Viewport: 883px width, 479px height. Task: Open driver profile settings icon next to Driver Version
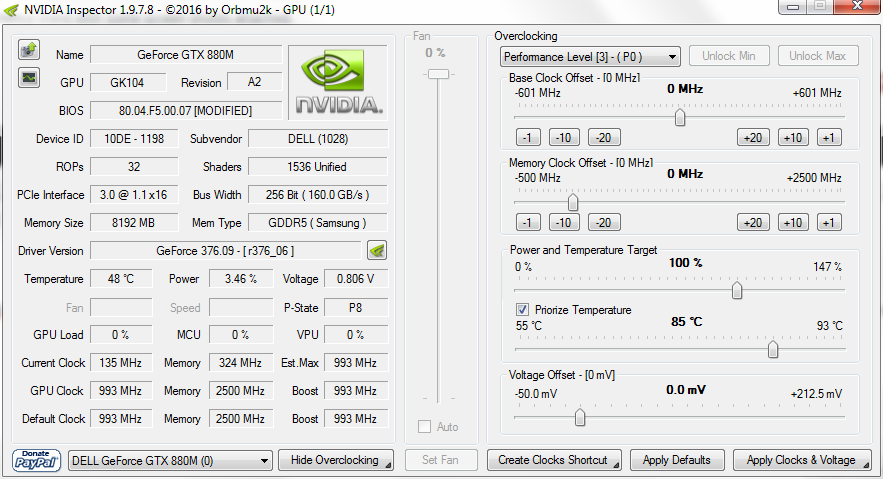click(x=377, y=250)
